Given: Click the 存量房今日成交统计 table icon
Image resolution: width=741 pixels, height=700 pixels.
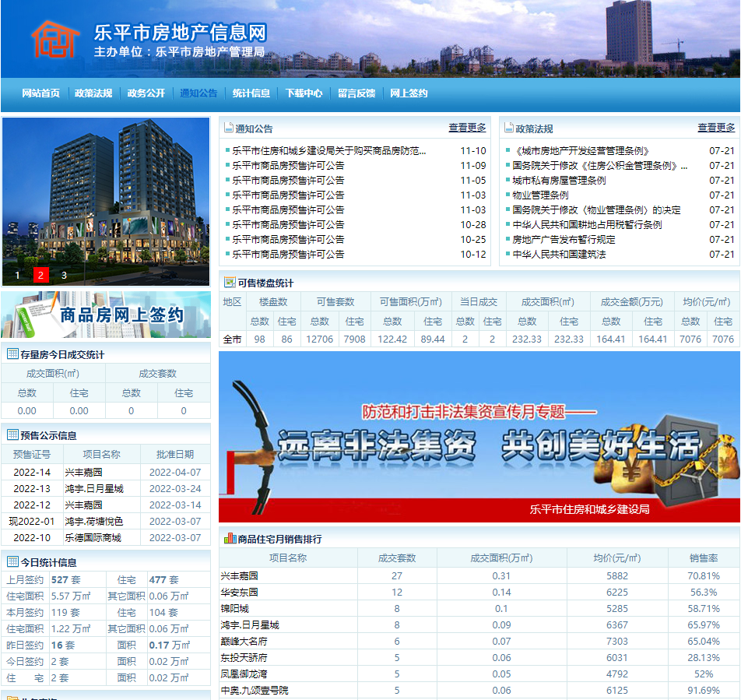Looking at the screenshot, I should click(12, 354).
